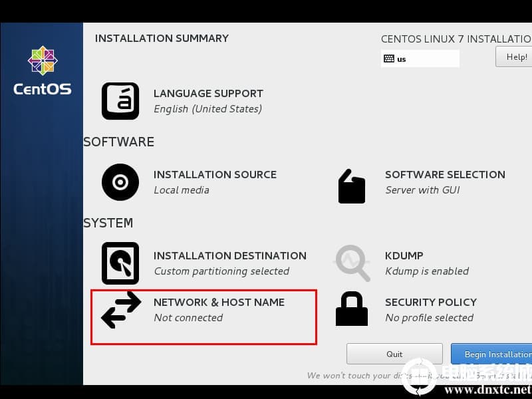Click the 'us' keyboard layout field
Viewport: 532px width, 399px height.
click(420, 59)
